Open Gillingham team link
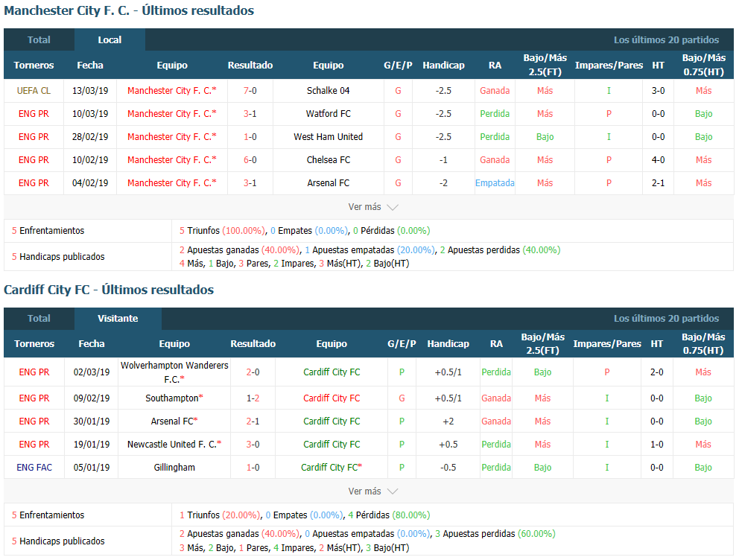The height and width of the screenshot is (560, 742). click(x=174, y=468)
